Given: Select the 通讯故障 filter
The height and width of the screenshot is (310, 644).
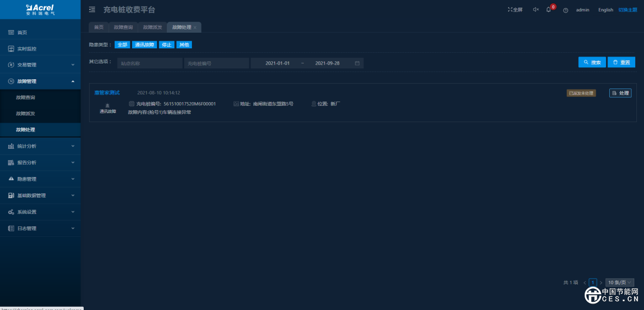Looking at the screenshot, I should coord(145,45).
